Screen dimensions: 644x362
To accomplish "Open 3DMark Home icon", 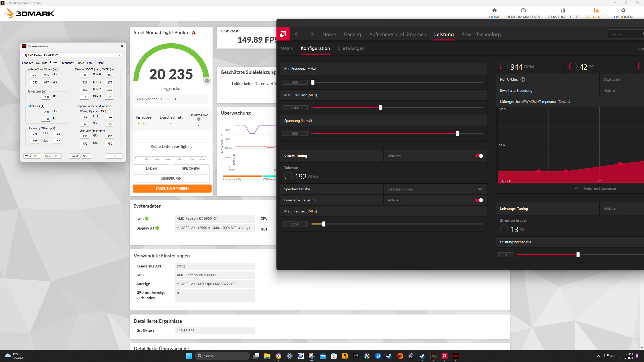I will pyautogui.click(x=494, y=11).
